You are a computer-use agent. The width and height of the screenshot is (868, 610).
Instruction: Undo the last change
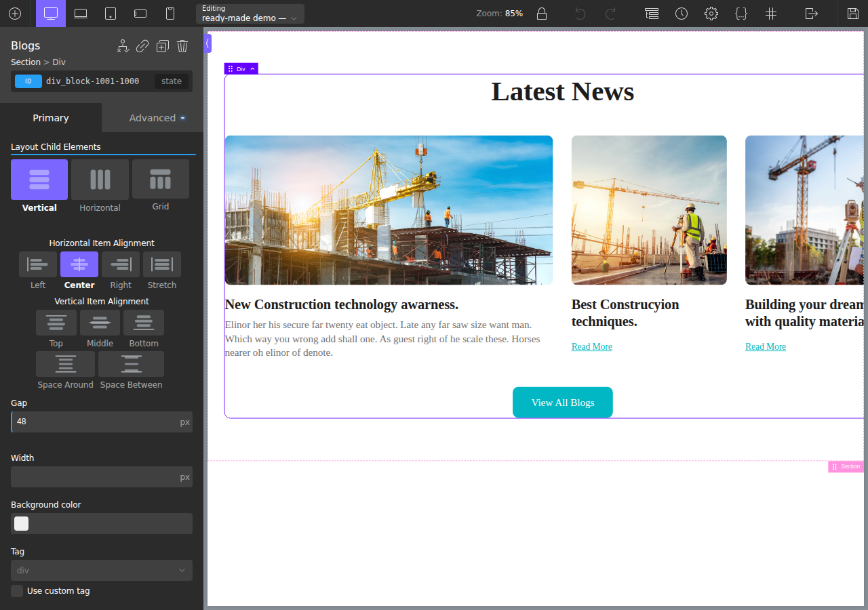tap(580, 14)
